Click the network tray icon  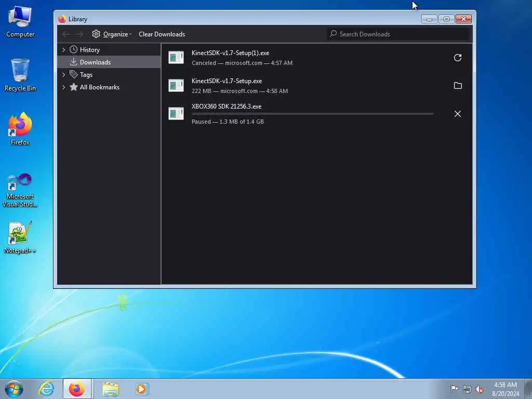(x=467, y=389)
